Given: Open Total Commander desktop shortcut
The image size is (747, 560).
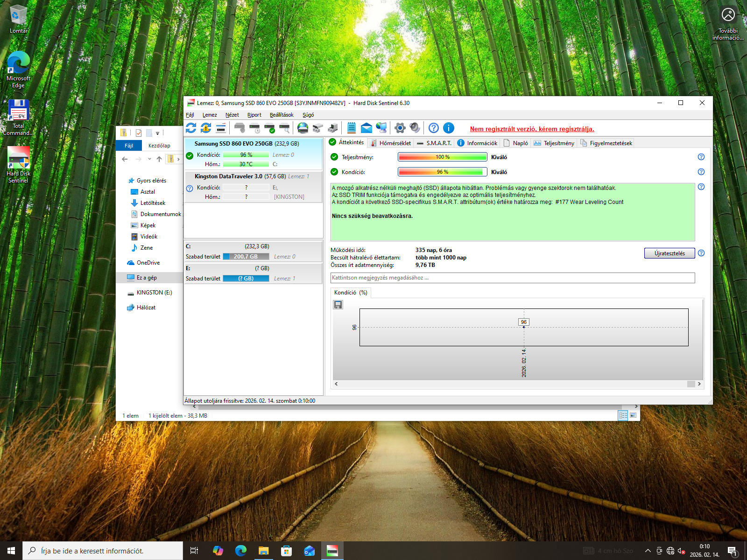Looking at the screenshot, I should tap(18, 117).
